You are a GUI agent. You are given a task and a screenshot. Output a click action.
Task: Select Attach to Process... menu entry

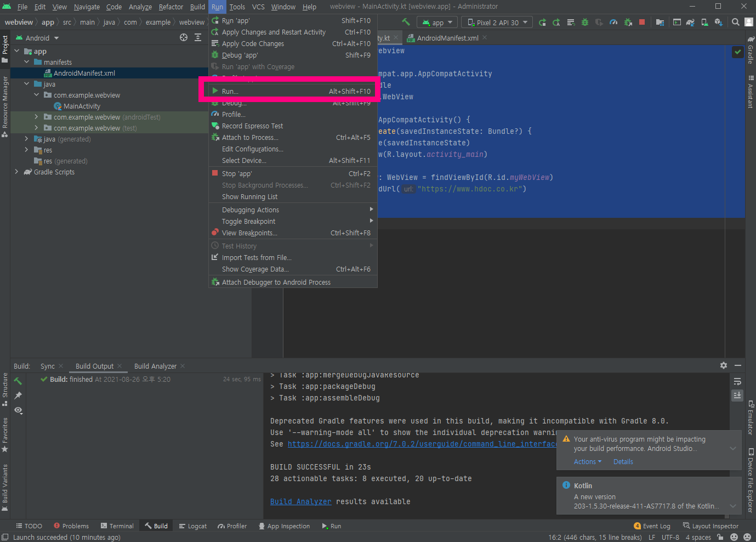[x=293, y=137]
